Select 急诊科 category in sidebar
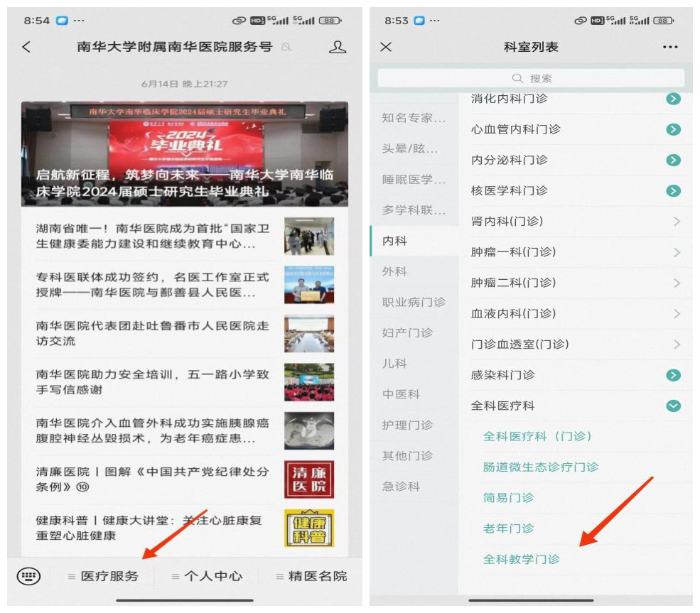The width and height of the screenshot is (700, 613). tap(414, 487)
